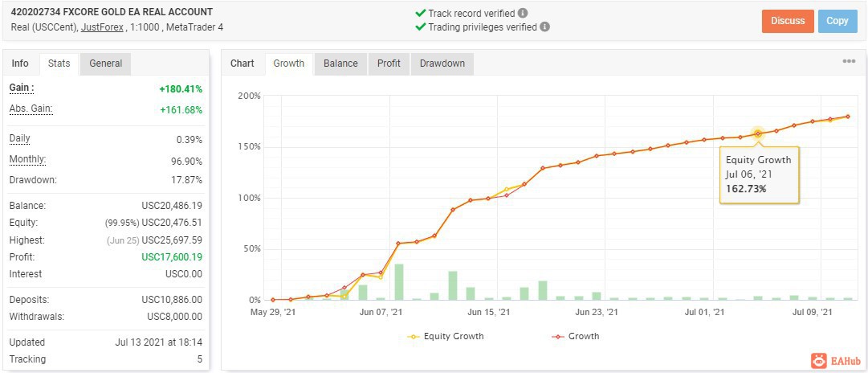Click the highlighted Jul 06 data point
The width and height of the screenshot is (868, 373).
(758, 133)
